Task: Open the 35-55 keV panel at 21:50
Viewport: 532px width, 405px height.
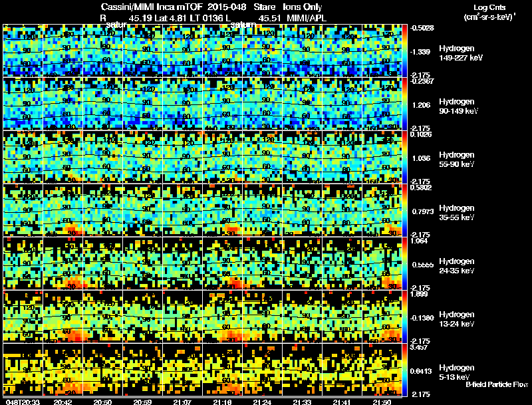Action: point(382,210)
